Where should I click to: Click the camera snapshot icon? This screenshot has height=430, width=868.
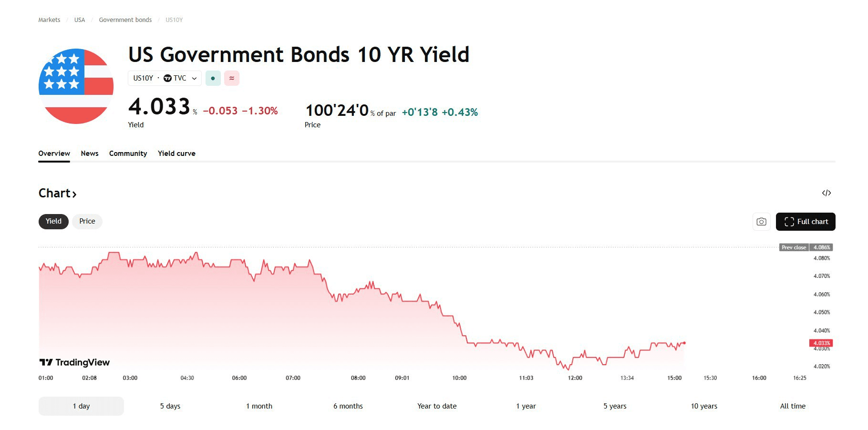point(761,222)
